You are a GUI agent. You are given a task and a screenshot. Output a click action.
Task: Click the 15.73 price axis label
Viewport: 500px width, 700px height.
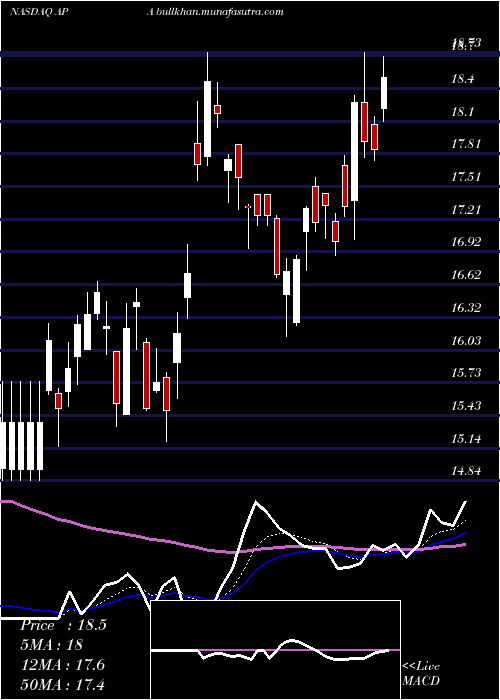(466, 373)
